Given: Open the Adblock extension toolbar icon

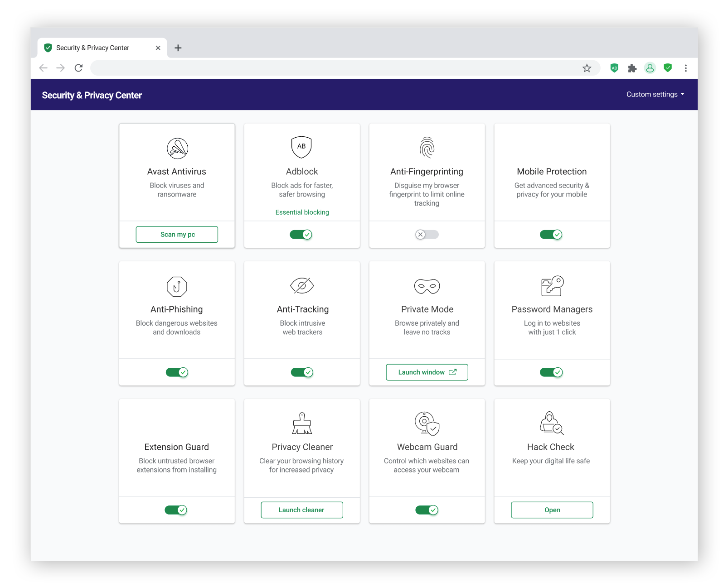Looking at the screenshot, I should (x=614, y=68).
